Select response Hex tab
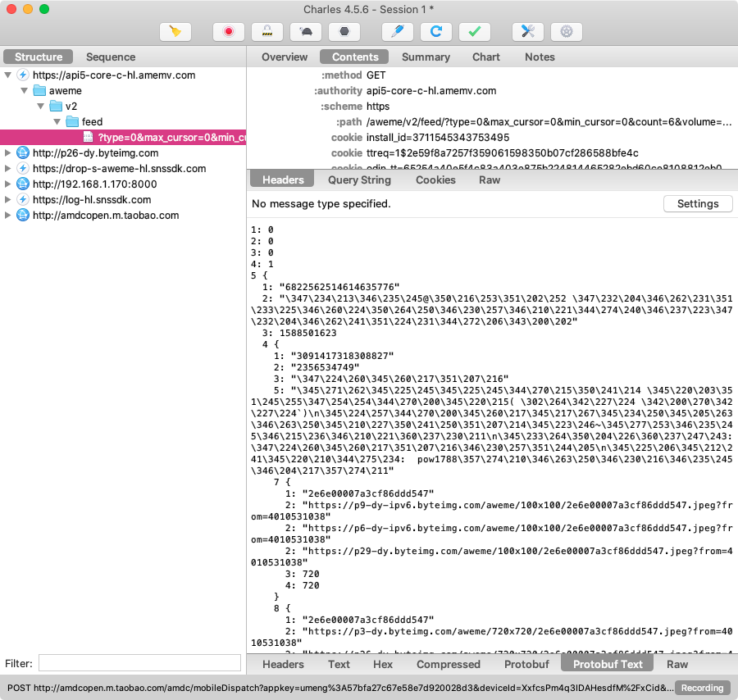 [383, 664]
